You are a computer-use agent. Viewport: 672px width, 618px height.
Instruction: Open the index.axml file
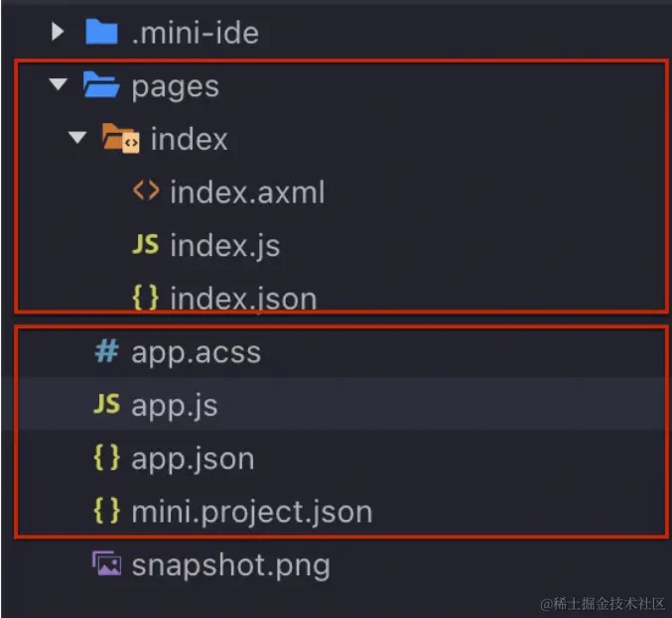tap(247, 192)
